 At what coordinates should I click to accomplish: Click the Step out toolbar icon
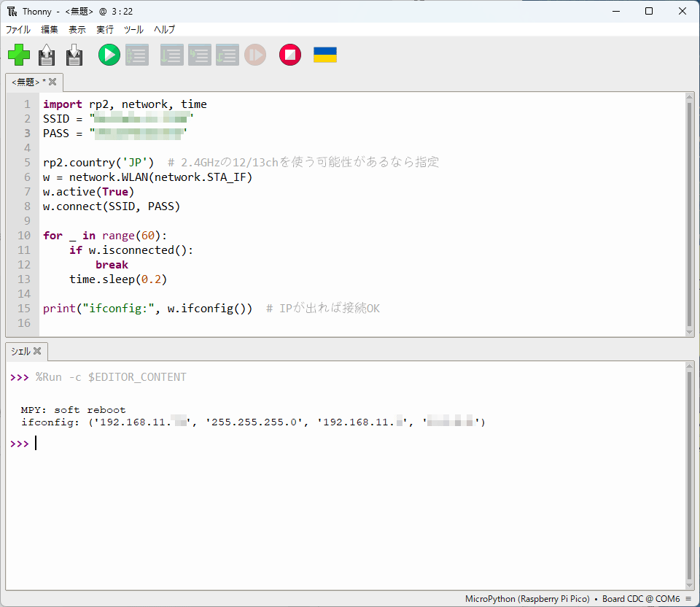click(x=227, y=55)
